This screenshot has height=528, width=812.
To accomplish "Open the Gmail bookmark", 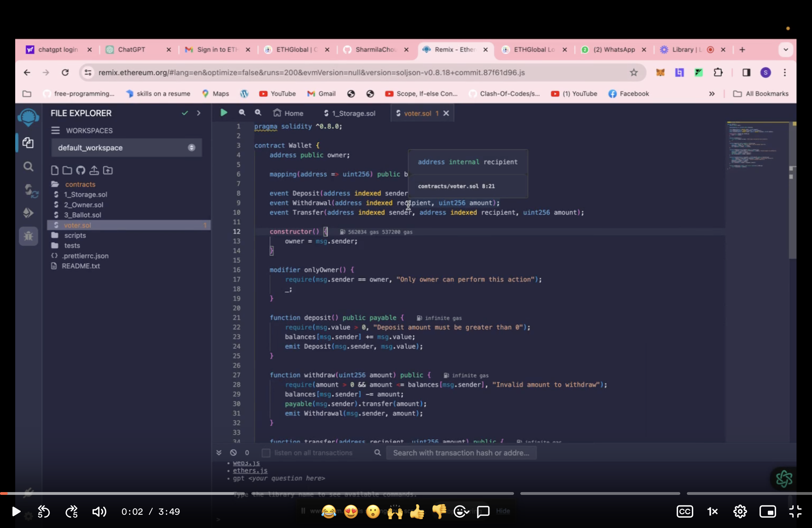I will [x=321, y=93].
